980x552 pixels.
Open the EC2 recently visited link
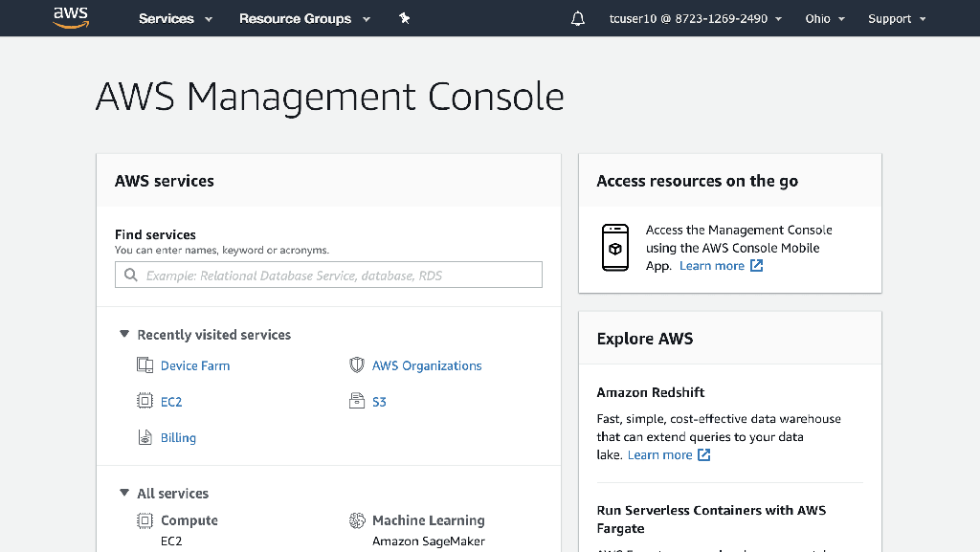click(171, 402)
